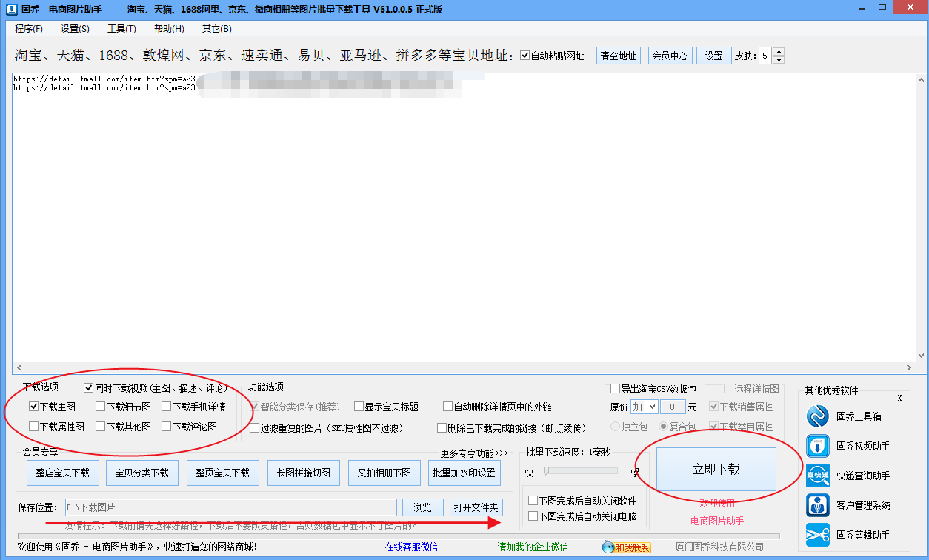The height and width of the screenshot is (560, 929).
Task: Open the 快递查询助手 icon
Action: 818,476
